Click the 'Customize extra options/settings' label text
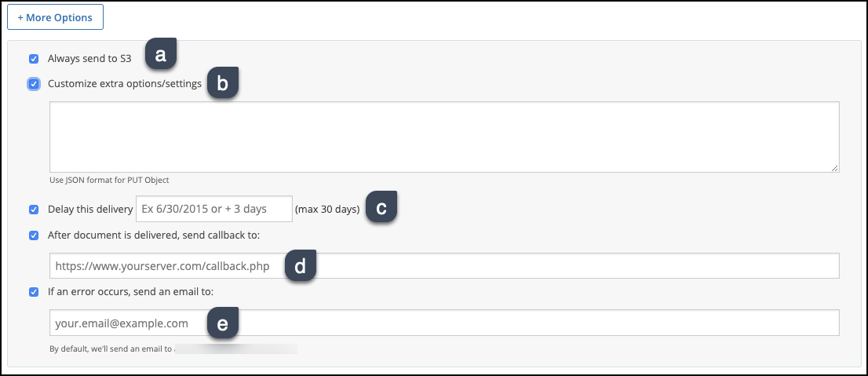Image resolution: width=868 pixels, height=376 pixels. coord(125,83)
